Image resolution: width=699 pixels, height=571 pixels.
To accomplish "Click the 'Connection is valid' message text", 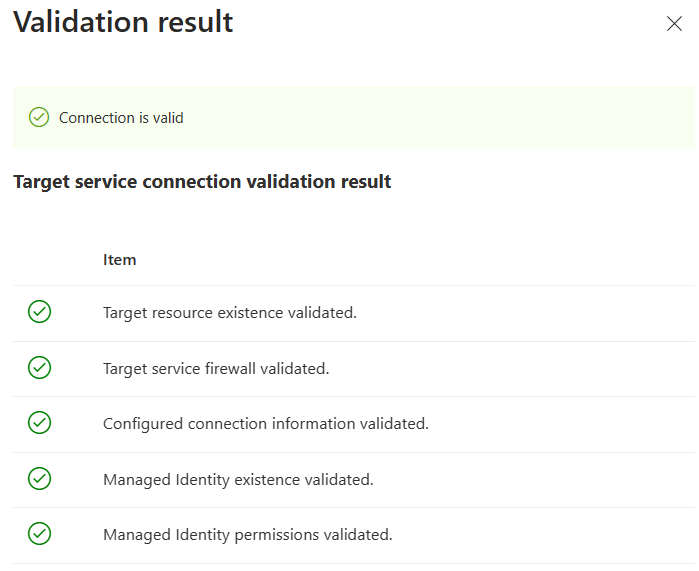I will pyautogui.click(x=121, y=118).
